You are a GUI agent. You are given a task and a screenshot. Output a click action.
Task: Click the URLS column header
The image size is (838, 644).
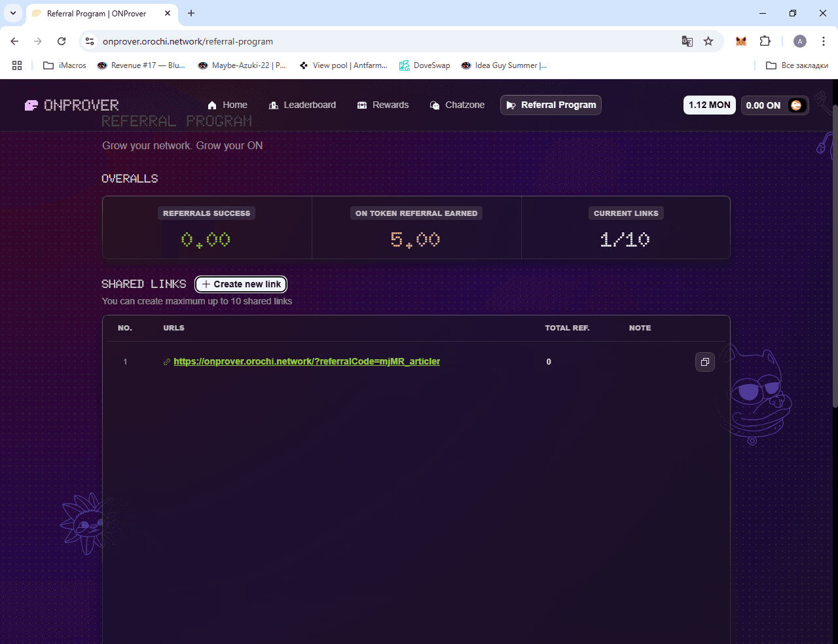click(173, 328)
